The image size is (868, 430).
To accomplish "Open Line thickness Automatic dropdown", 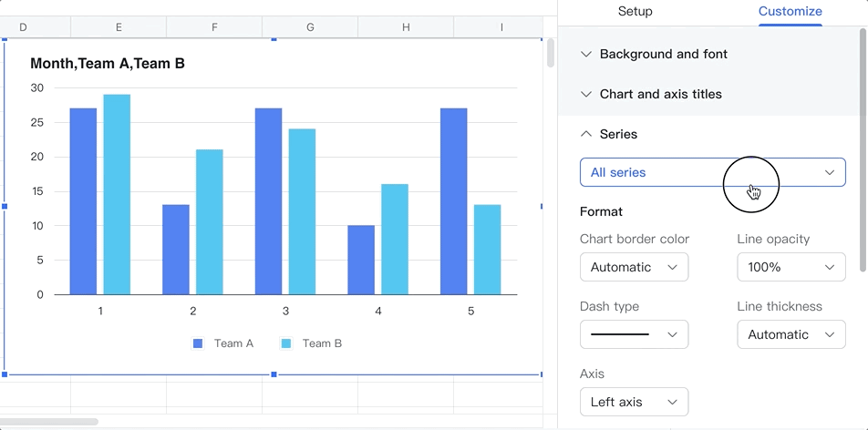I will pyautogui.click(x=790, y=334).
